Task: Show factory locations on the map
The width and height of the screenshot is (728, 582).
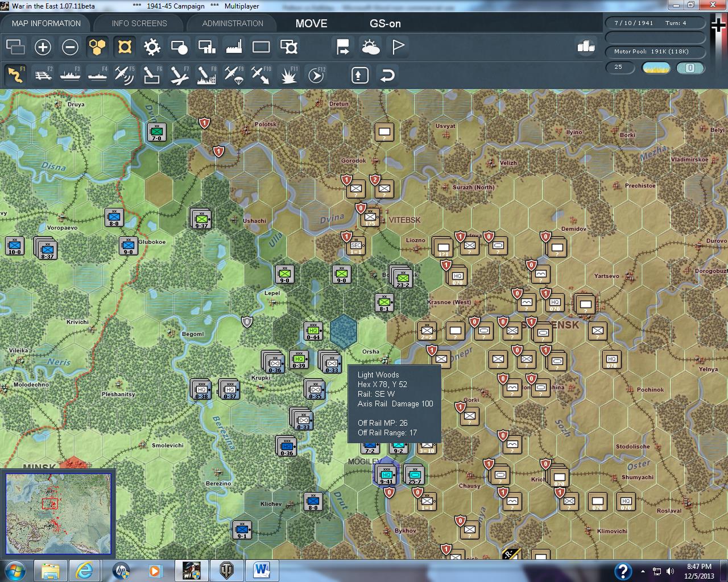Action: point(234,47)
